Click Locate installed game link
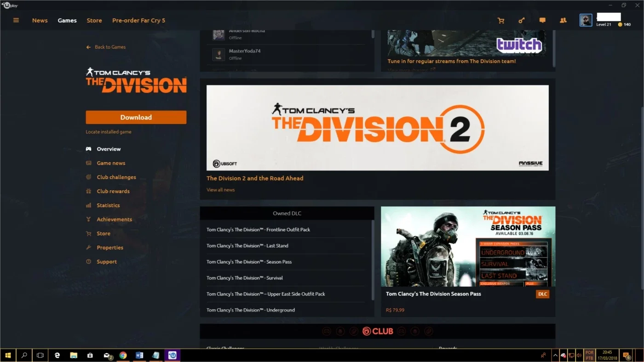The height and width of the screenshot is (362, 644). 109,132
